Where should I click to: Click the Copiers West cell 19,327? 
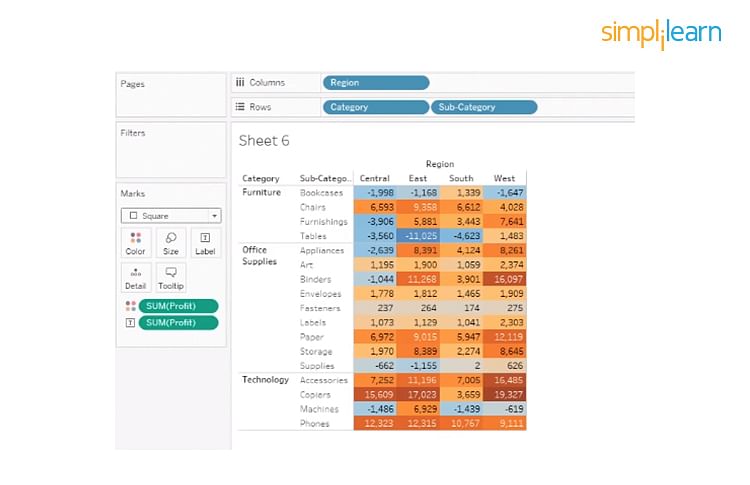(x=504, y=395)
